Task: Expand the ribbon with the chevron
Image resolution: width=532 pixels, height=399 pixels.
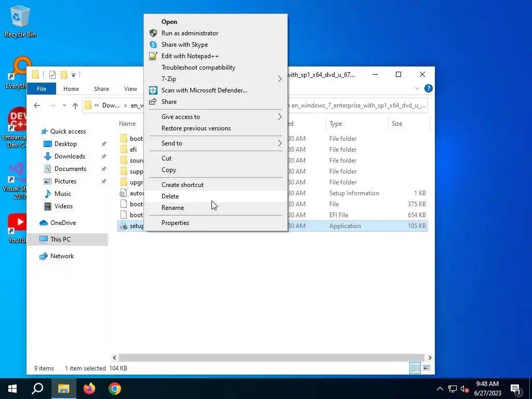Action: click(x=417, y=88)
